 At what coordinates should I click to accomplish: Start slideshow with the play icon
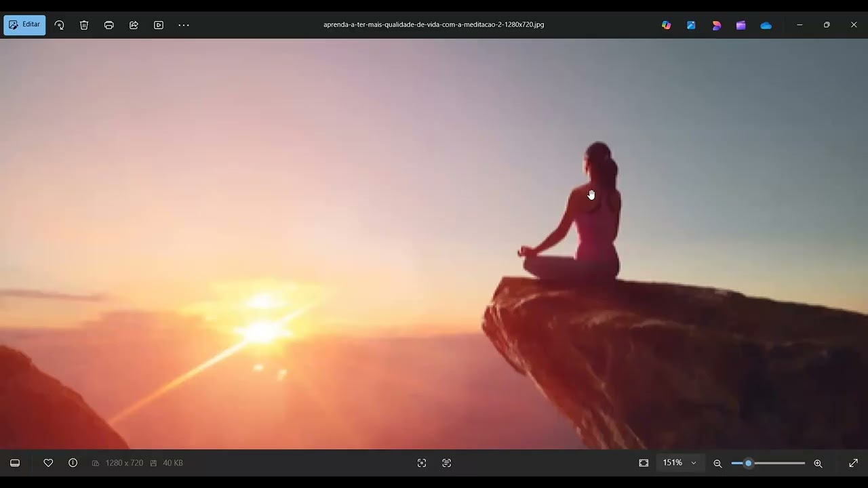point(159,25)
